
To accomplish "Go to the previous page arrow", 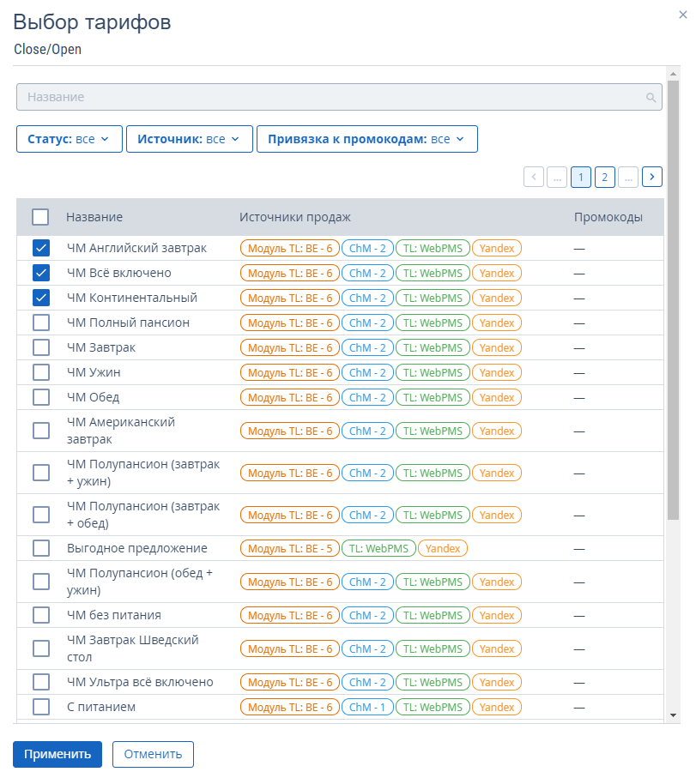I will [534, 177].
